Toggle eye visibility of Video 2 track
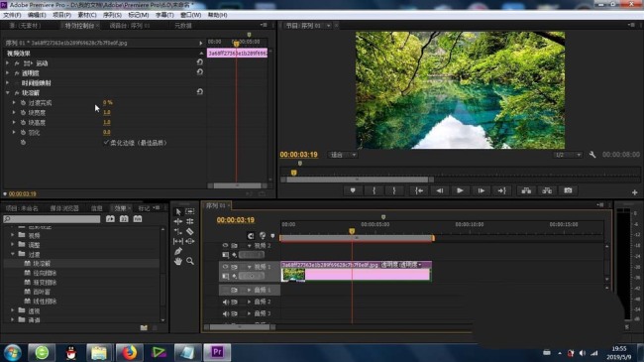The height and width of the screenshot is (362, 644). [x=225, y=245]
